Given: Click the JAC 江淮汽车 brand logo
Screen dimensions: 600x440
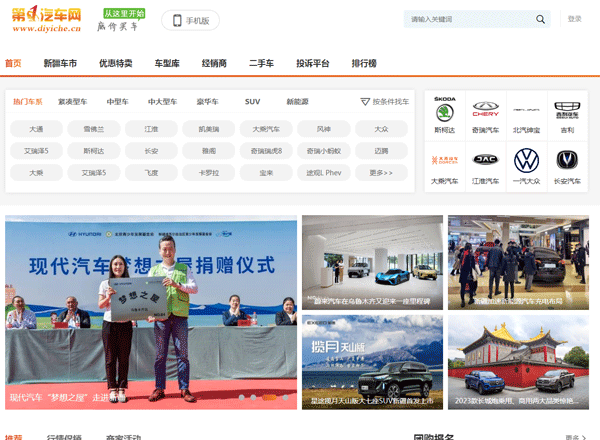Looking at the screenshot, I should coord(486,160).
